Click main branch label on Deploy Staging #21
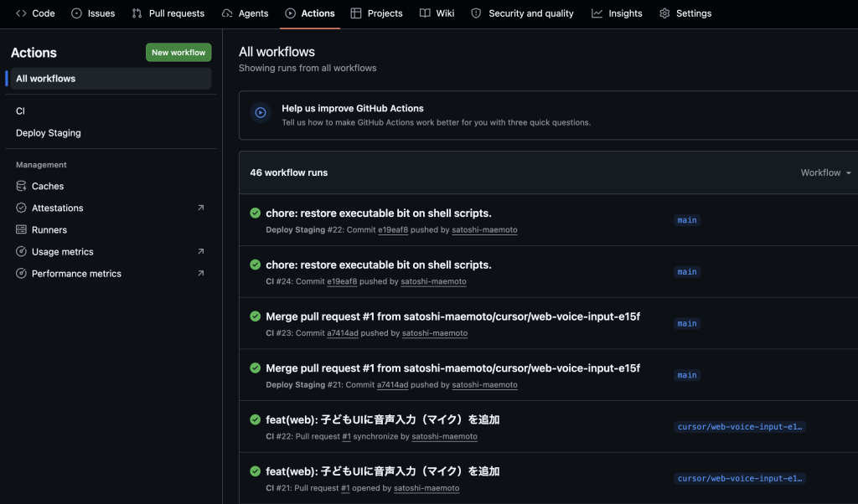 click(687, 375)
